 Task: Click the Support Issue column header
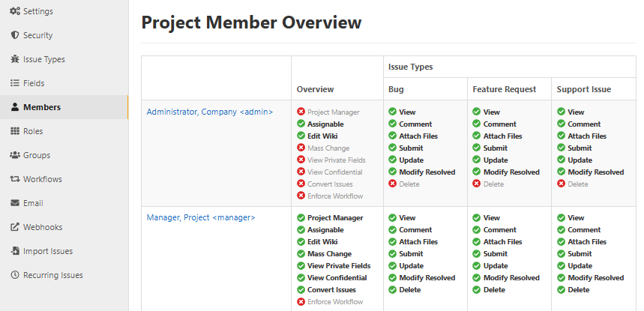[x=583, y=89]
